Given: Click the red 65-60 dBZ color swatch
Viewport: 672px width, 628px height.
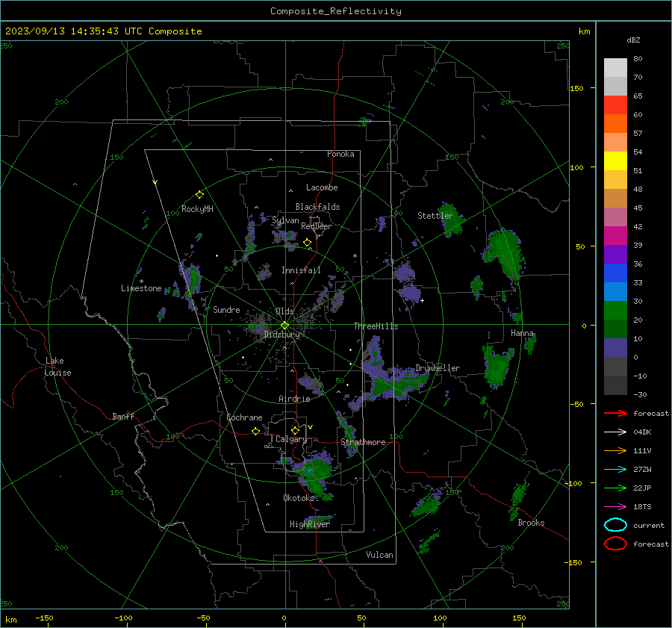Looking at the screenshot, I should pos(615,105).
